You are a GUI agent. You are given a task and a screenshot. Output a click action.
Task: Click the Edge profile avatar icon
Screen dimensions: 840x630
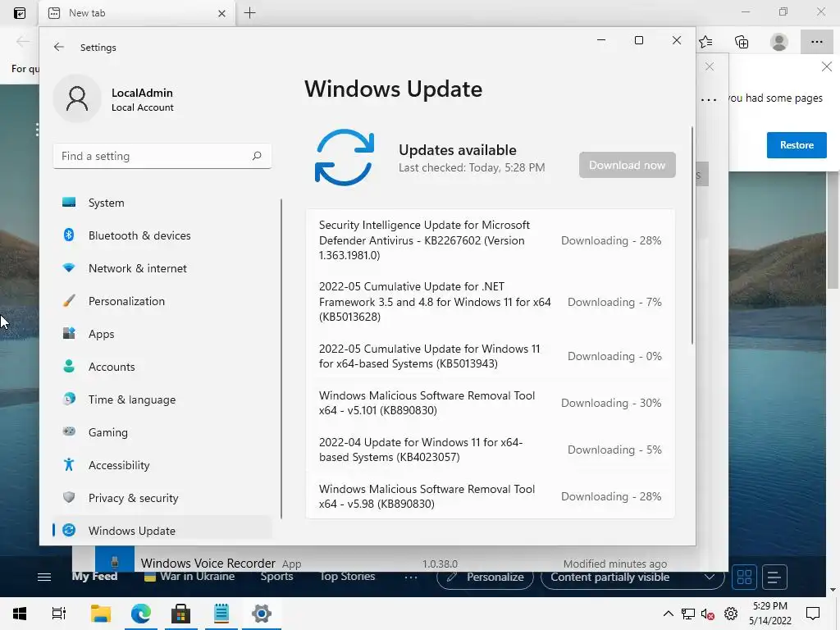pos(779,42)
